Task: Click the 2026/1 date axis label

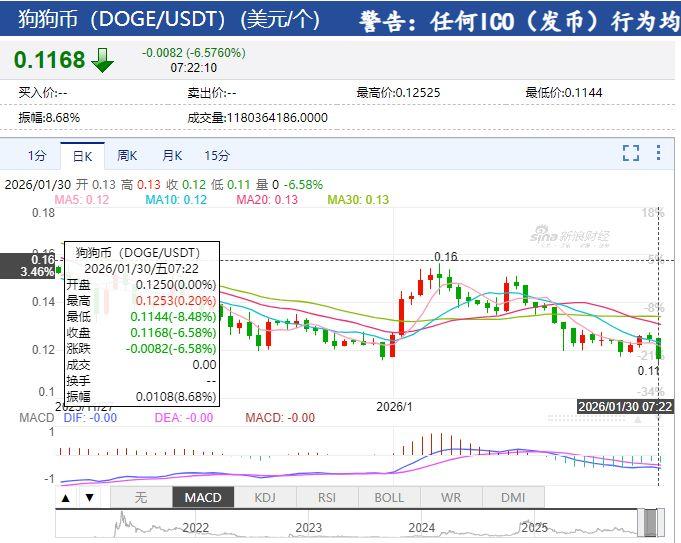Action: (394, 407)
